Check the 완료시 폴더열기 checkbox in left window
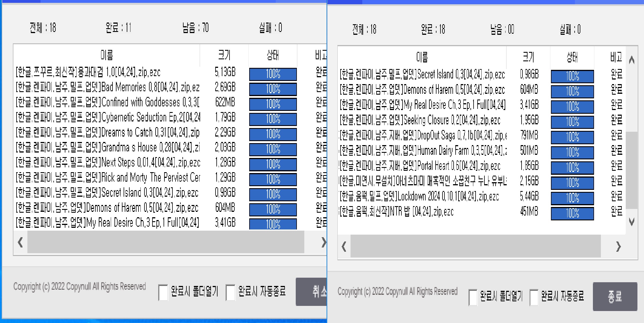This screenshot has width=644, height=323. (x=163, y=291)
